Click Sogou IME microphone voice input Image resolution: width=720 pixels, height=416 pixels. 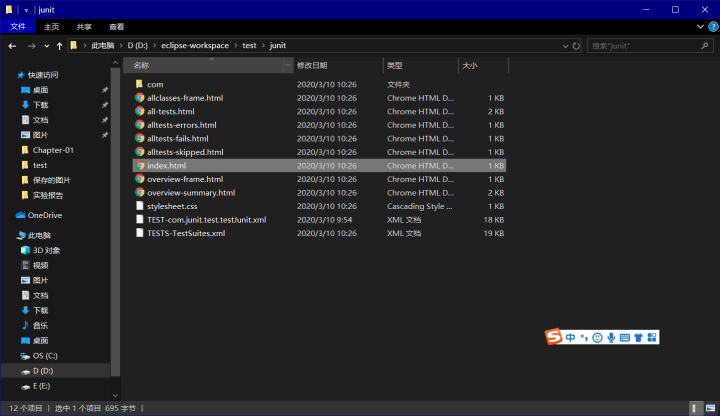(x=611, y=338)
